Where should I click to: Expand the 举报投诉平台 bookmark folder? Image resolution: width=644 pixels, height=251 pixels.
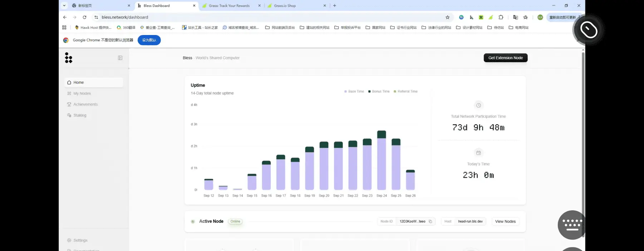click(x=348, y=27)
